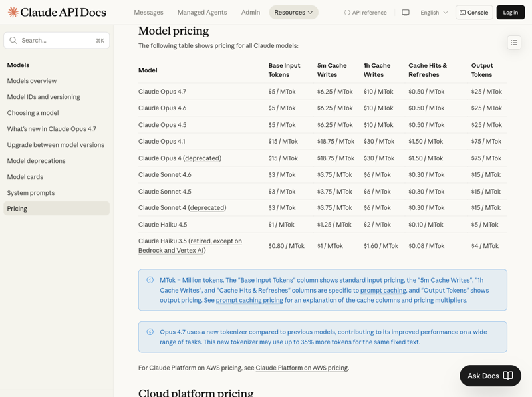Click the Base Input Tokens column header
Viewport: 532px width, 397px height.
tap(285, 70)
